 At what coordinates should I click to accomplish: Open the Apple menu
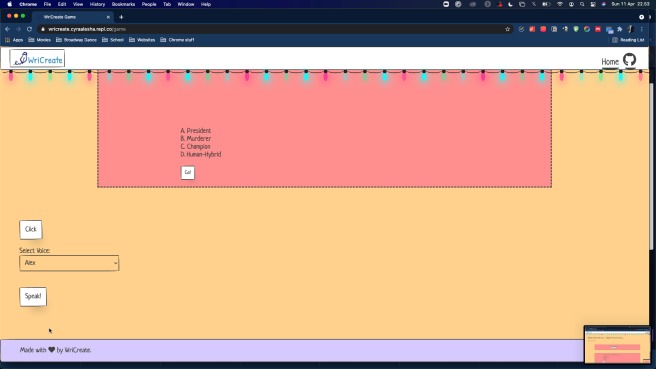point(9,4)
